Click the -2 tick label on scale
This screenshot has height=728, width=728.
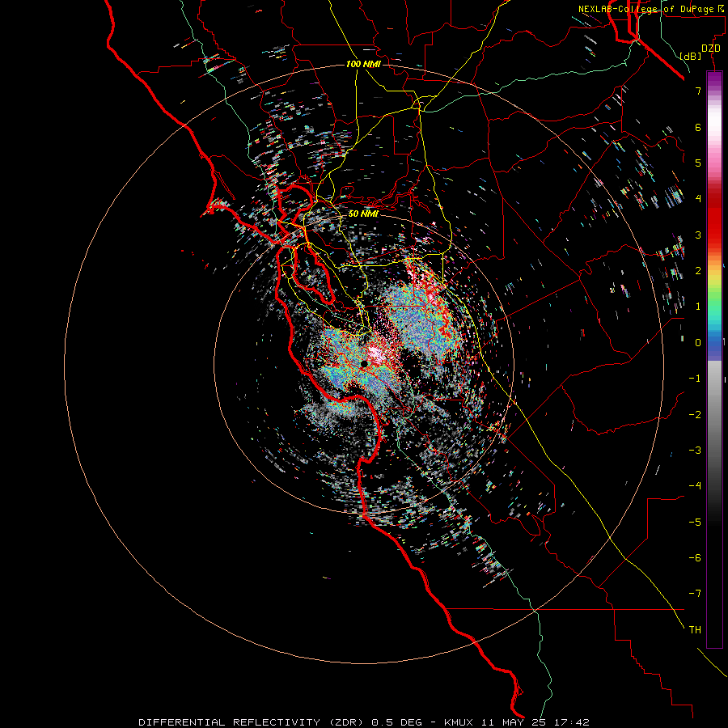pyautogui.click(x=695, y=414)
